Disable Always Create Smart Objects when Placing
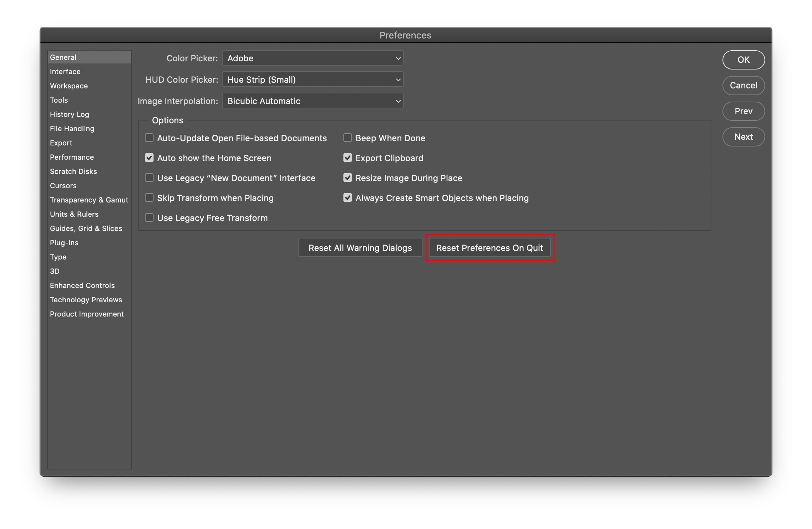Screen dimensions: 812x529 347,197
